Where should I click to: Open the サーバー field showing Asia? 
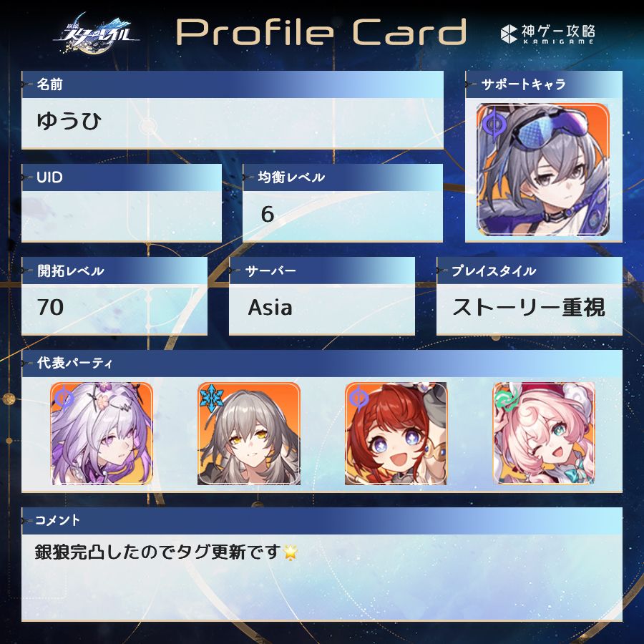click(x=321, y=309)
